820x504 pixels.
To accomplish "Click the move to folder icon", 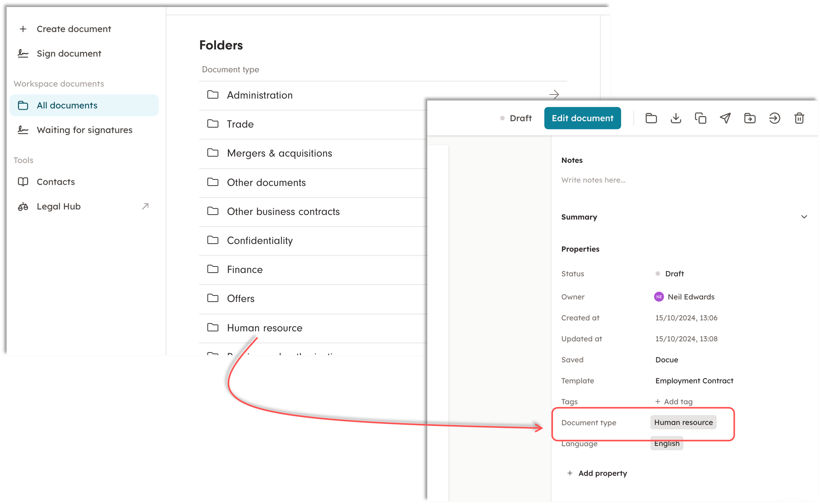I will coord(750,118).
